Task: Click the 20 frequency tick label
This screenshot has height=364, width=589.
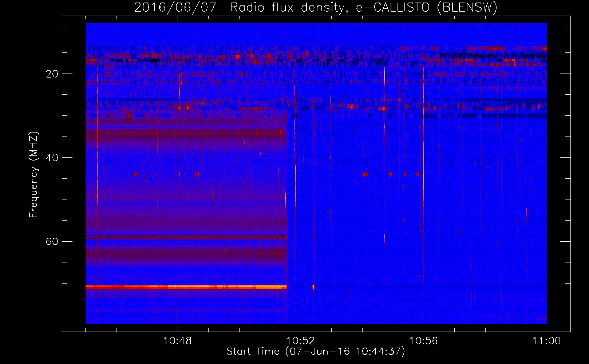Action: pos(52,74)
